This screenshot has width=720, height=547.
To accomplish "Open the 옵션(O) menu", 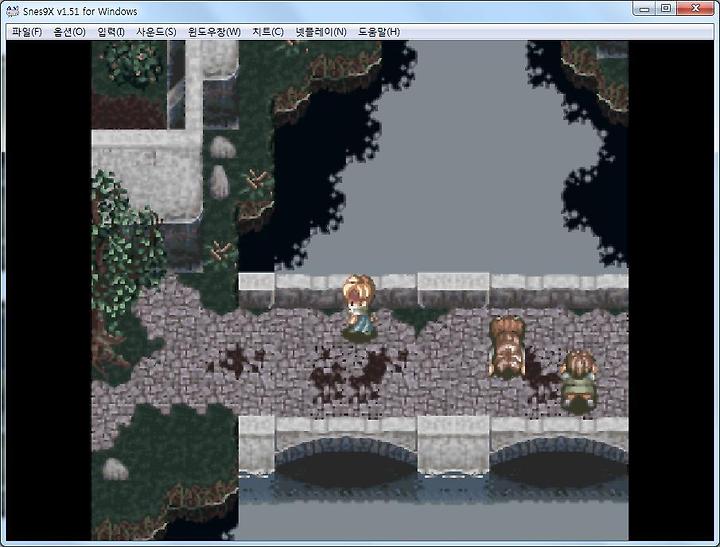I will pyautogui.click(x=70, y=32).
